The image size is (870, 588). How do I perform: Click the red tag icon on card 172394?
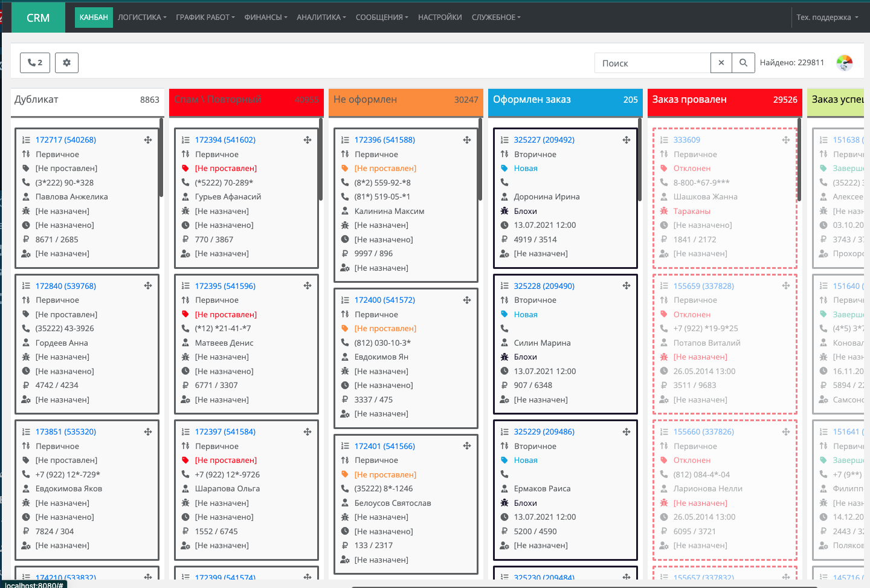[x=185, y=169]
